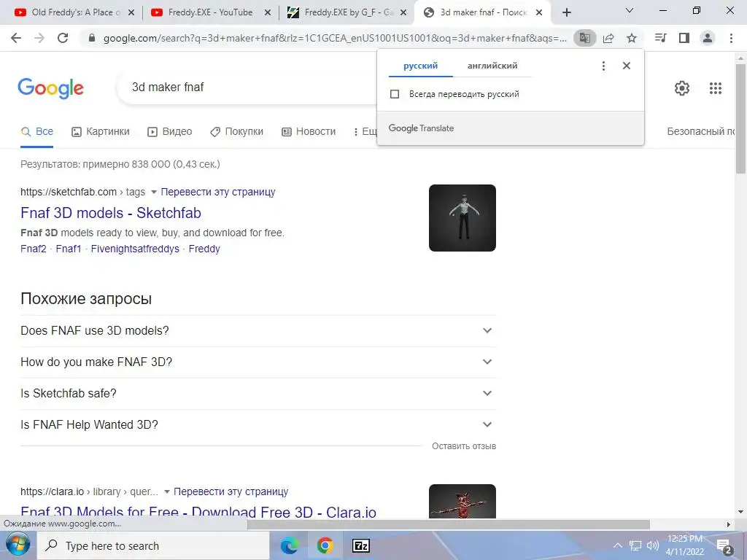Open the Chrome profile avatar
This screenshot has height=560, width=747.
click(708, 38)
